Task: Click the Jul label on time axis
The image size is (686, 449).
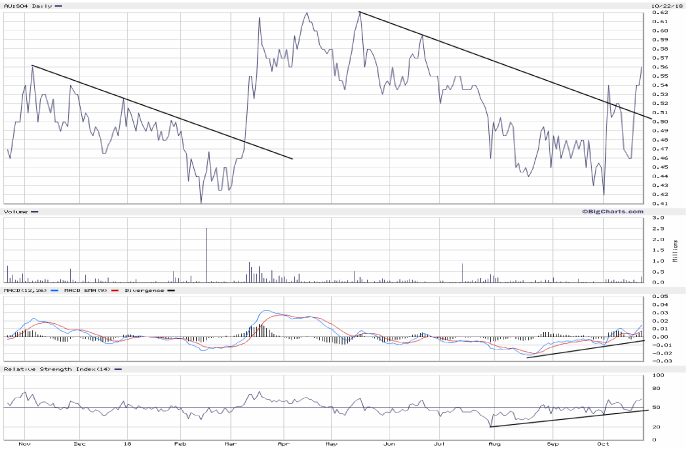Action: click(x=439, y=442)
